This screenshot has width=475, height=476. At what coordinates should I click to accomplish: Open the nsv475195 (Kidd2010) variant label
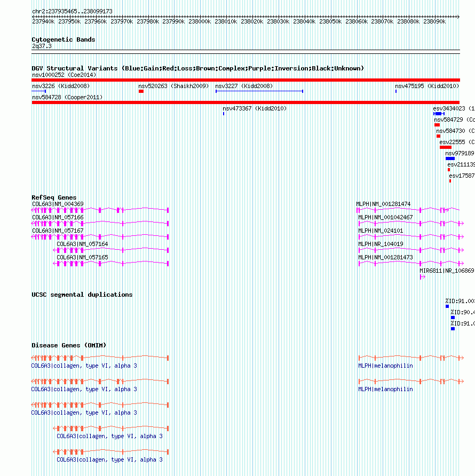[x=427, y=86]
